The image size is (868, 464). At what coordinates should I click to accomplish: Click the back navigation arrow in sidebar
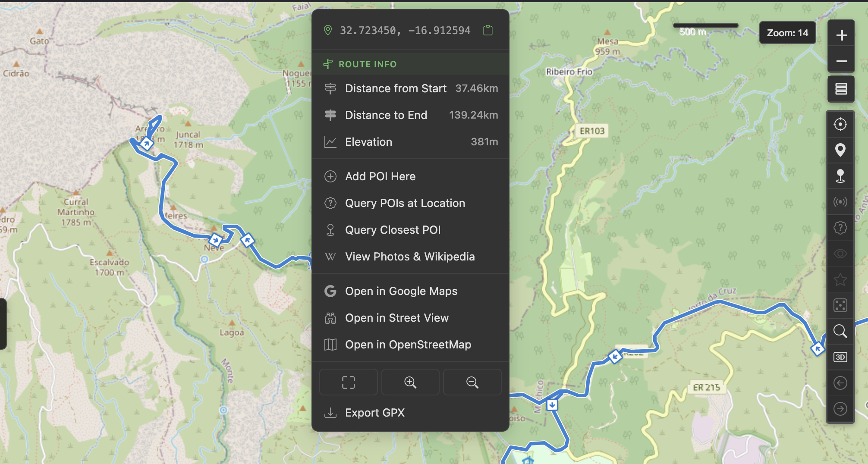840,383
